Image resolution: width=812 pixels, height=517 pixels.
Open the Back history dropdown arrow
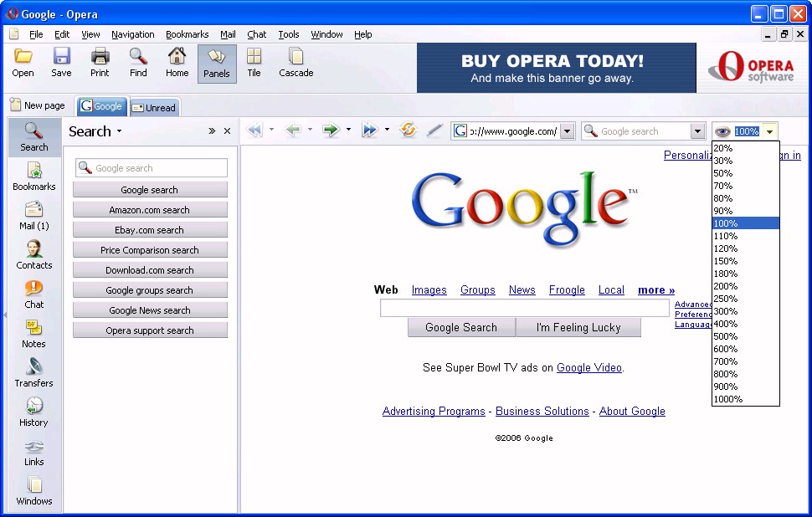click(x=310, y=130)
